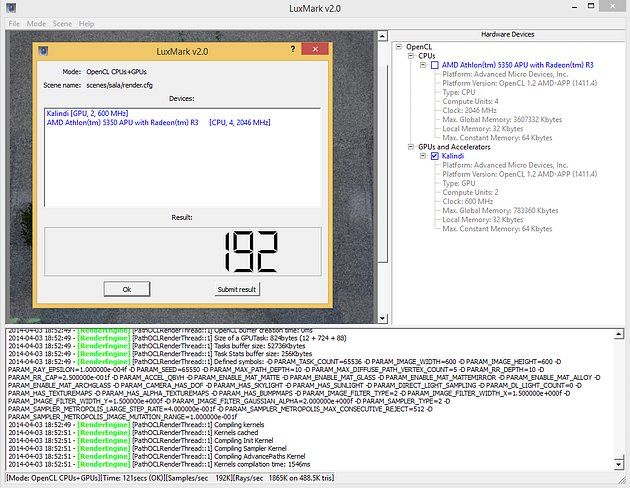The width and height of the screenshot is (630, 488).
Task: Click the 'Compiling AdvancePaths Kernel' log line
Action: pos(157,456)
